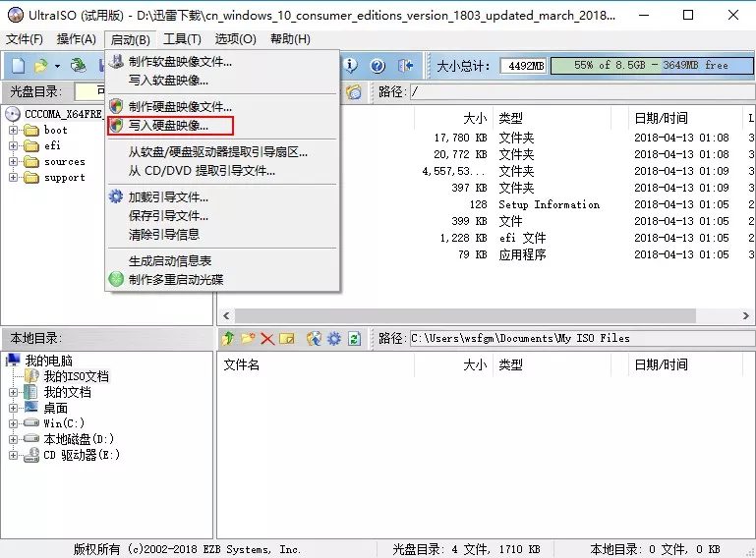Image resolution: width=756 pixels, height=558 pixels.
Task: Sort disc list by 大小 column header
Action: (x=453, y=118)
